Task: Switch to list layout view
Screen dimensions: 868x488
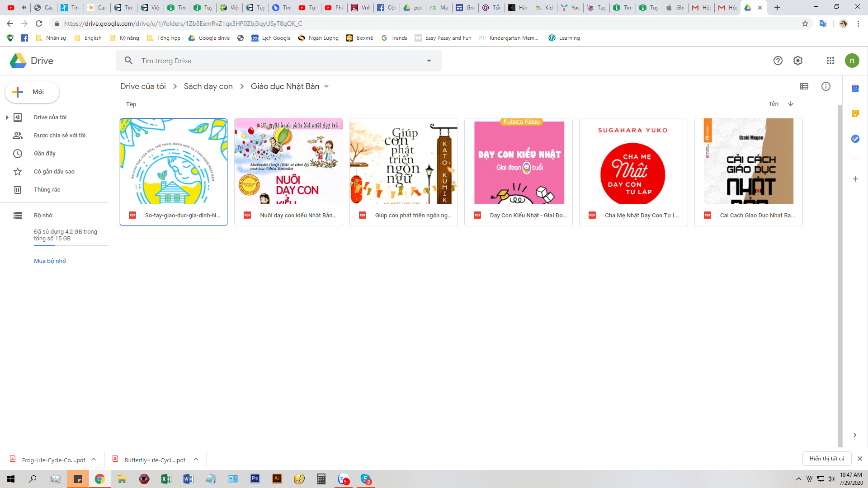Action: tap(804, 86)
